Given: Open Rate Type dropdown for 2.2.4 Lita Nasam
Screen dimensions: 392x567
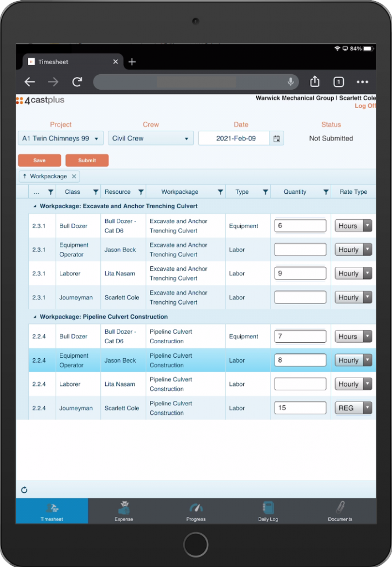Looking at the screenshot, I should point(353,384).
